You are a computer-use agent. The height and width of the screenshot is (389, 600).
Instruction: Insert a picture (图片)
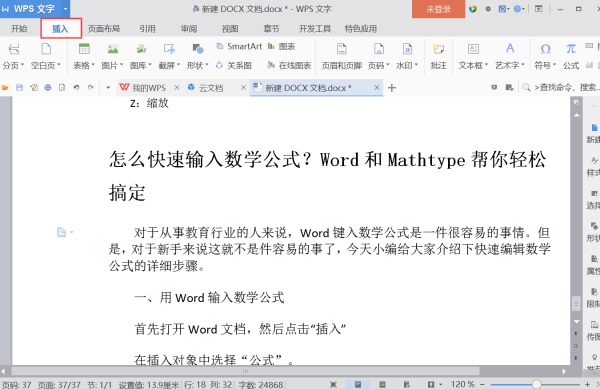click(112, 56)
